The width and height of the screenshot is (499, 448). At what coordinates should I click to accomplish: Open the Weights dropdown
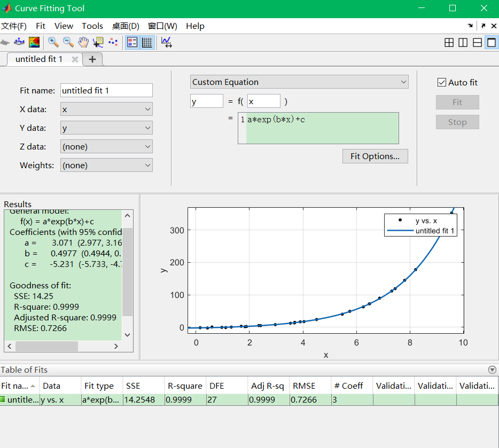point(107,166)
